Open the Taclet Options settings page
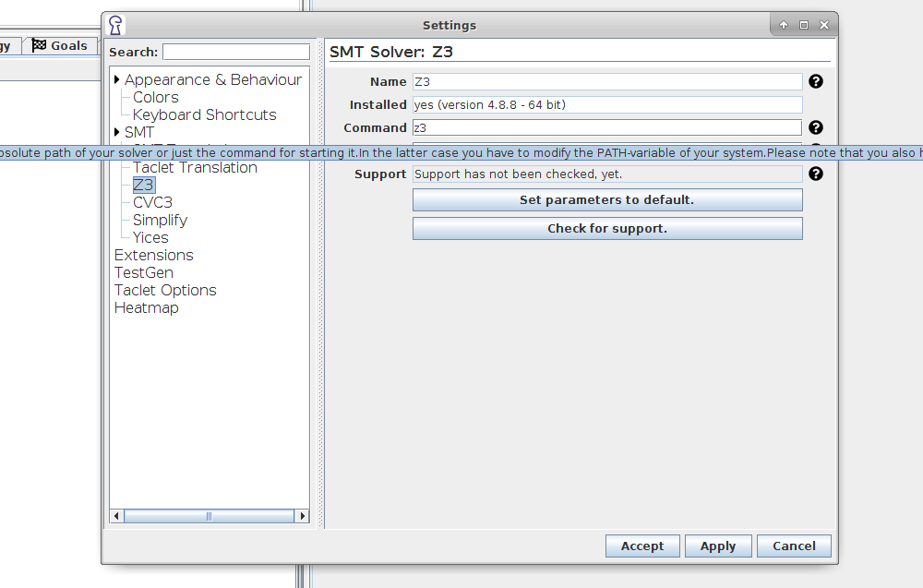 tap(165, 290)
